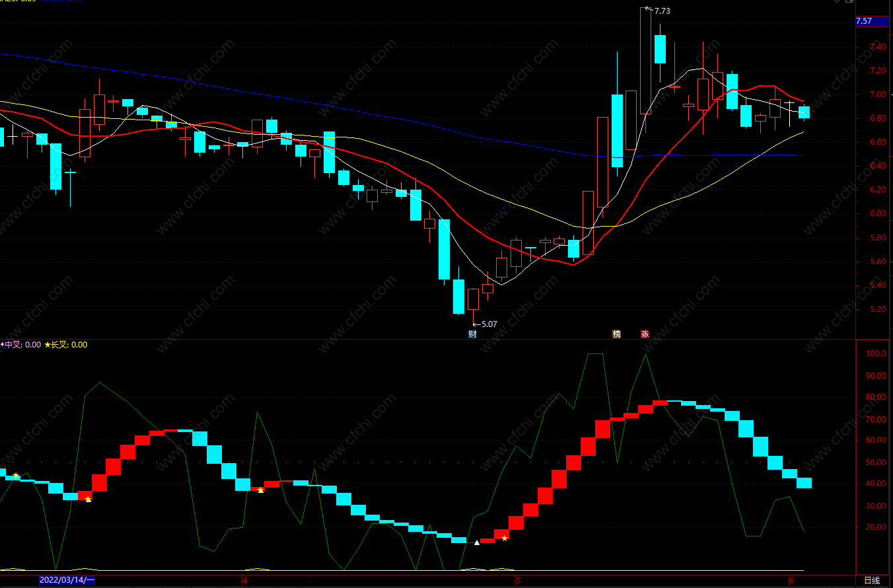Click the 6.60 price axis value
Screen dimensions: 893x588
(878, 142)
